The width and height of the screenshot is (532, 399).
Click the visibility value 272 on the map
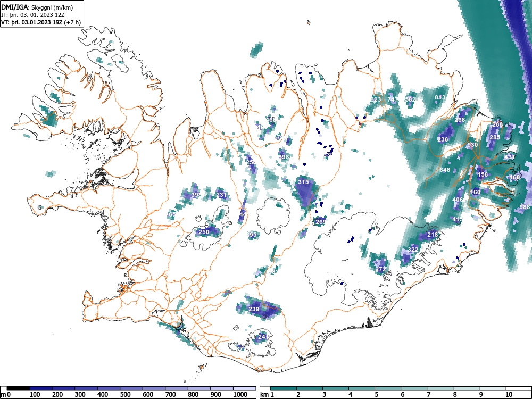[x=380, y=269]
